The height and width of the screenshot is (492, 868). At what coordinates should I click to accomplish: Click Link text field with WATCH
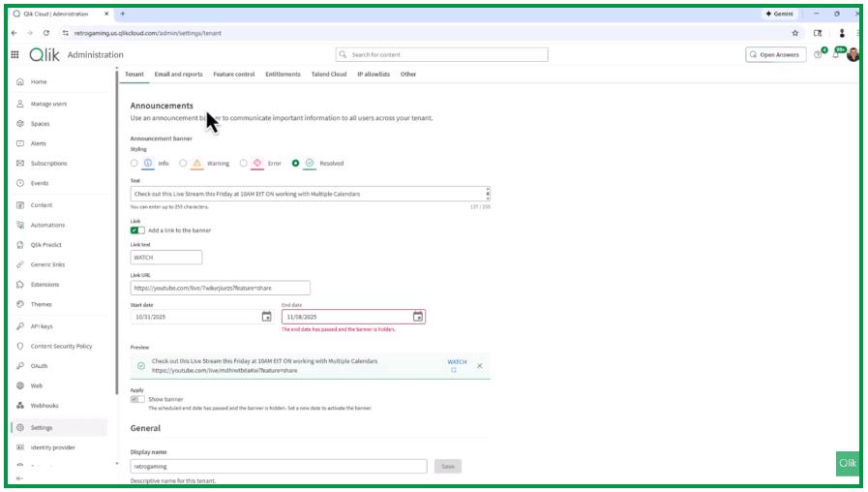[x=166, y=258]
